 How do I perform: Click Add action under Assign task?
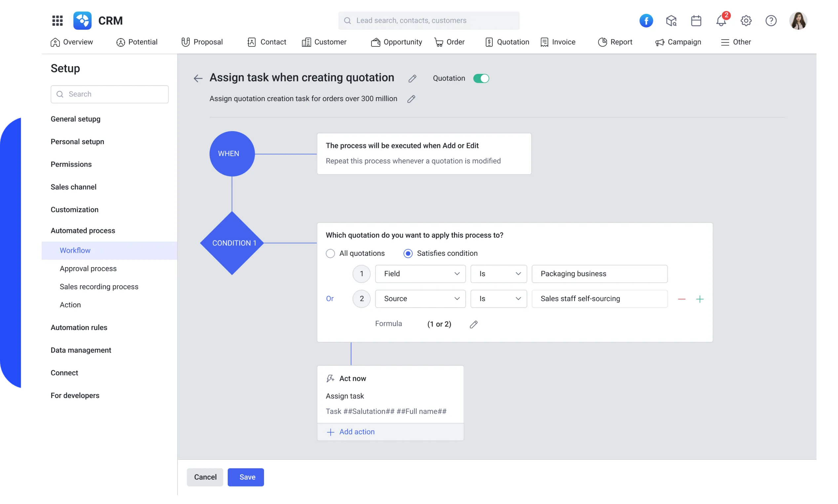pos(351,432)
